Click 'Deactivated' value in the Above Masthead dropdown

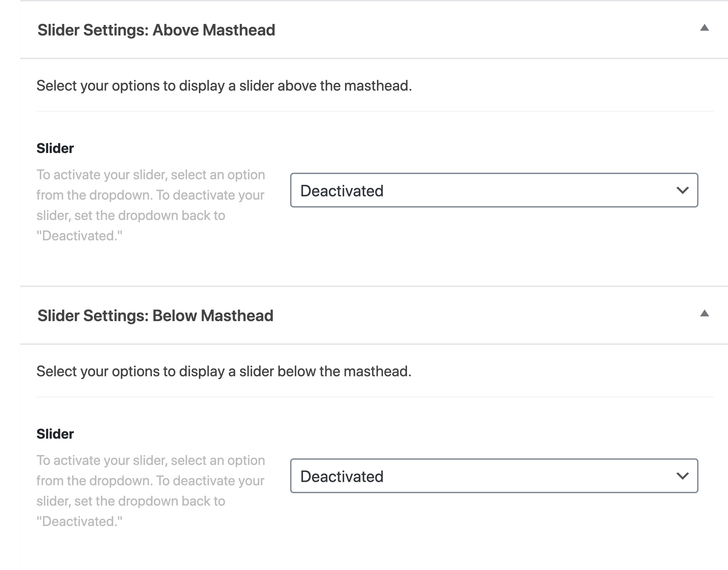click(342, 191)
